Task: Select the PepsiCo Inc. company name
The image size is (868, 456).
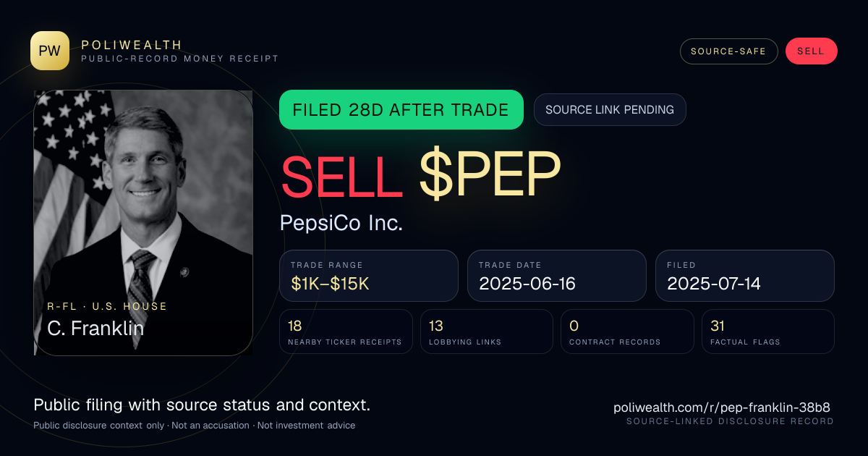Action: click(341, 222)
